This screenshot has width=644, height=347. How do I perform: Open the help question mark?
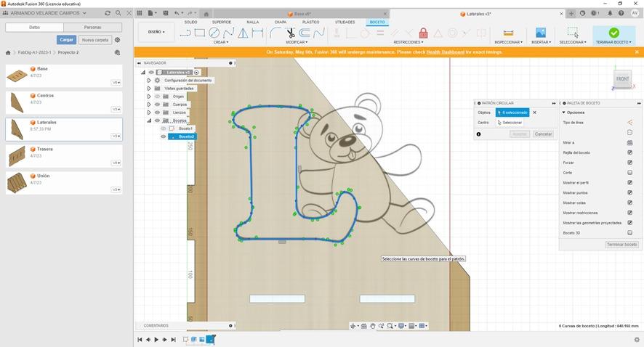coord(621,13)
